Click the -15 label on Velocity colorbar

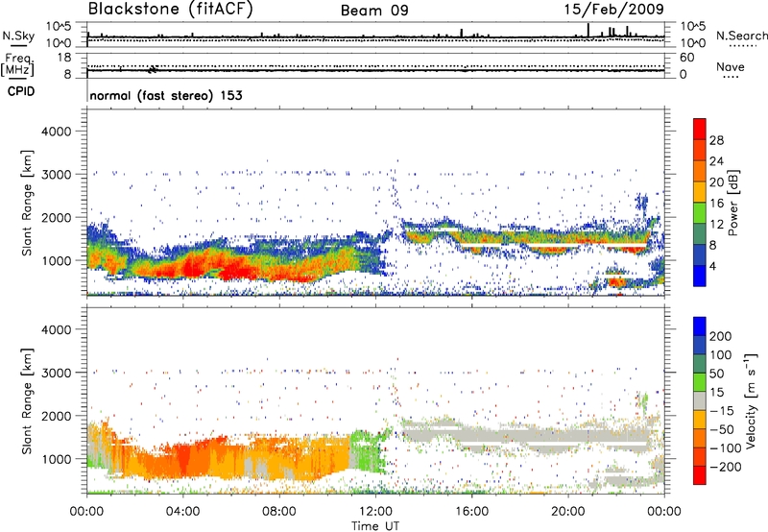(x=722, y=411)
